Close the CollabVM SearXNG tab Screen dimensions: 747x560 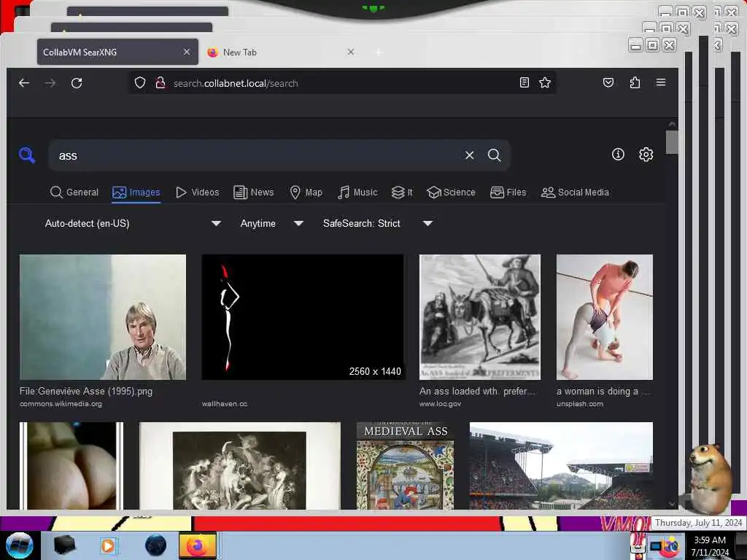187,52
